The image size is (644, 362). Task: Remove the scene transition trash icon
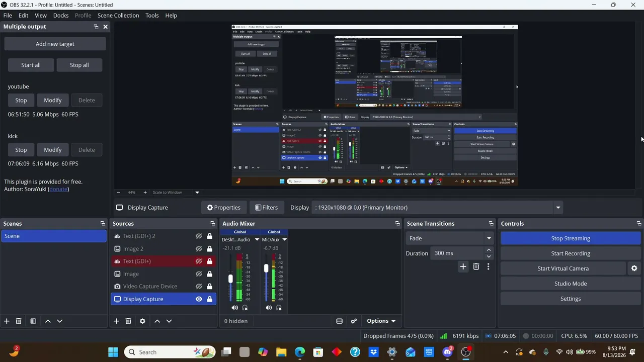pos(476,266)
